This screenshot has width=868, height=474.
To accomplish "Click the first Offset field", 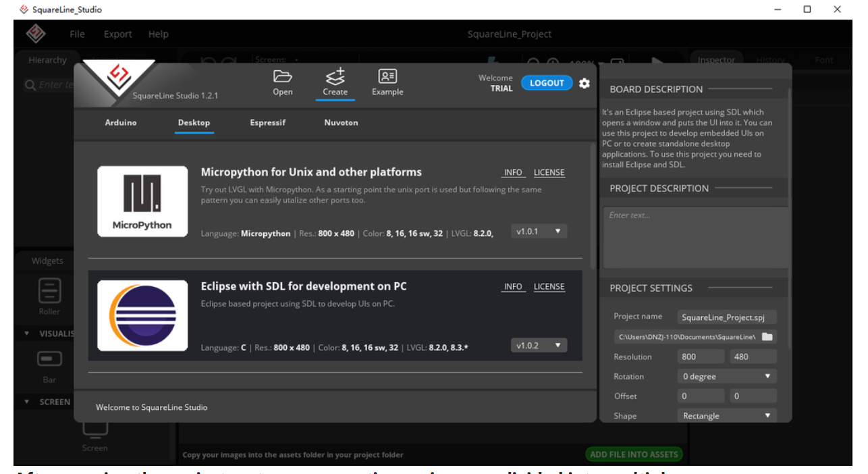I will pos(701,396).
